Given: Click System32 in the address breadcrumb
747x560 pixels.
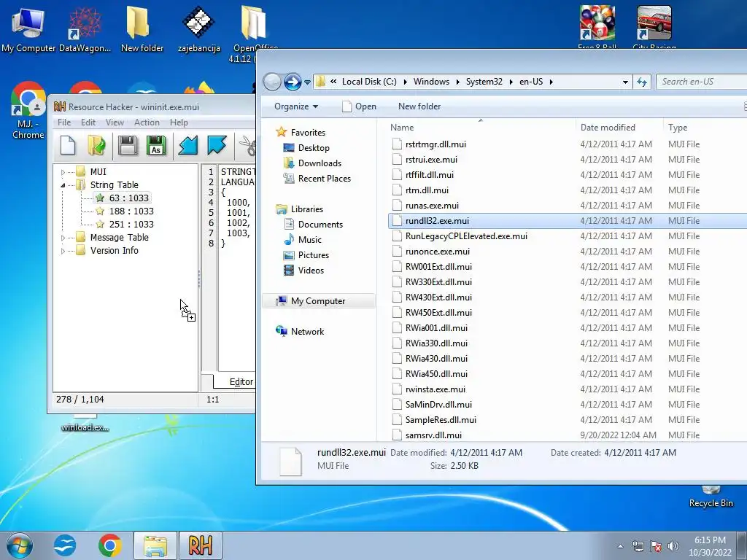Looking at the screenshot, I should (484, 82).
